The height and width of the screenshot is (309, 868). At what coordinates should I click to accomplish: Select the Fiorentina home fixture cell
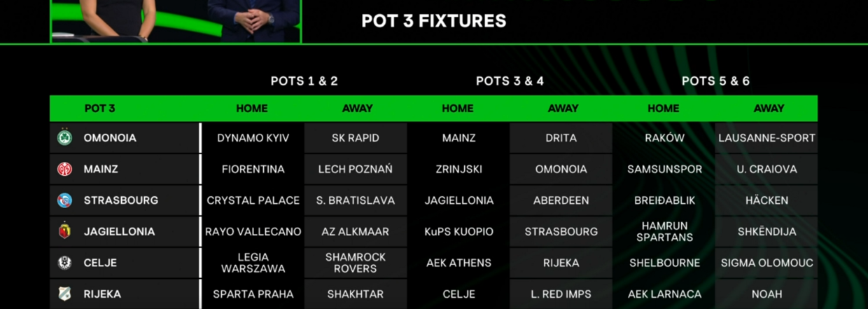tap(253, 169)
